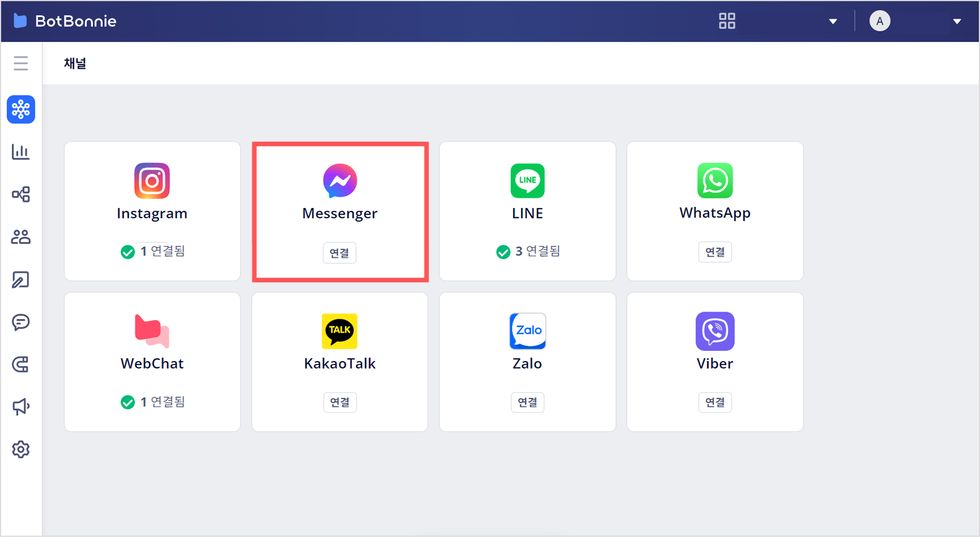Click 연결 button under KakaoTalk
980x537 pixels.
(340, 402)
